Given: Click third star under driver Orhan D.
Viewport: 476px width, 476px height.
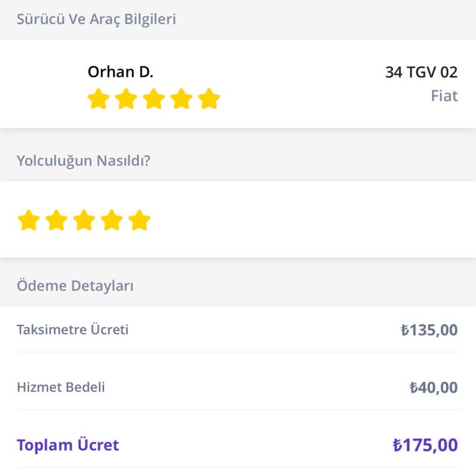Looking at the screenshot, I should point(154,99).
